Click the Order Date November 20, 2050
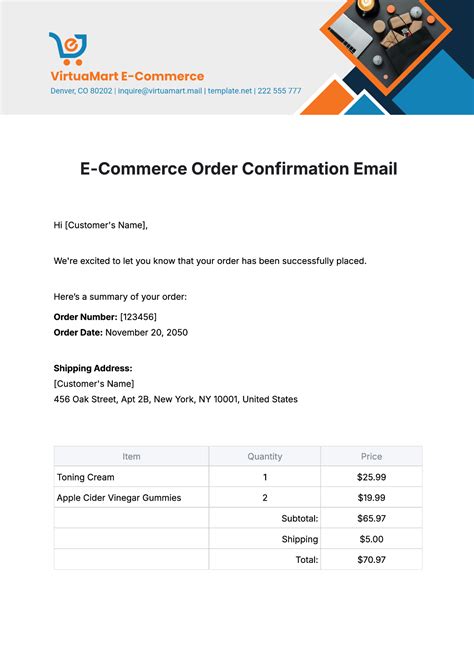Image resolution: width=474 pixels, height=669 pixels. click(x=121, y=333)
